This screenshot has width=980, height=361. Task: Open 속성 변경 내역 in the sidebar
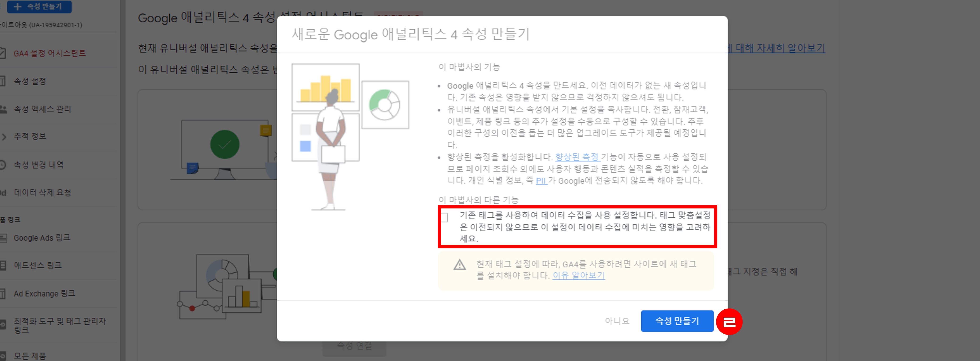[38, 165]
